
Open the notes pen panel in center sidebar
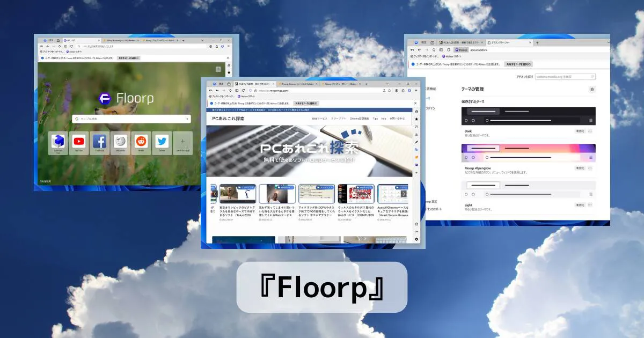tap(416, 142)
